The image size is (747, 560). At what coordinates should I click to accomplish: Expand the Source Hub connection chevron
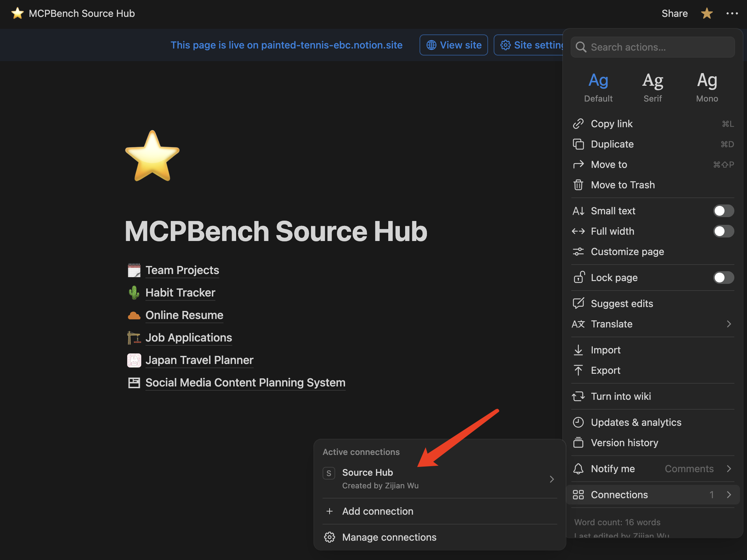pyautogui.click(x=552, y=479)
